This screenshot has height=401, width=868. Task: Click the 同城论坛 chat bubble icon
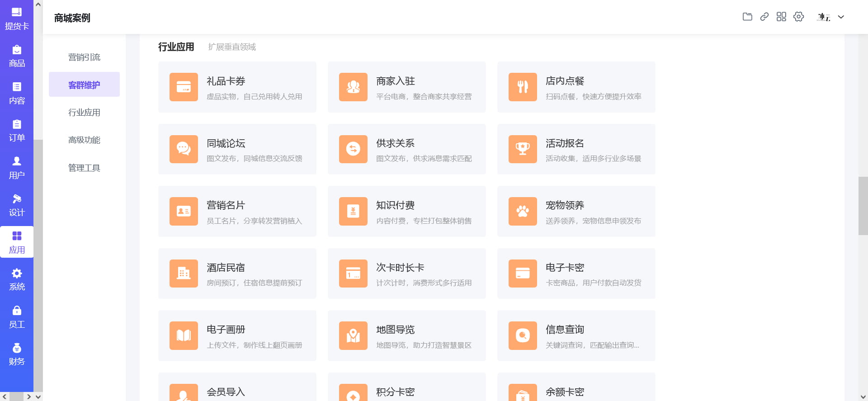184,149
